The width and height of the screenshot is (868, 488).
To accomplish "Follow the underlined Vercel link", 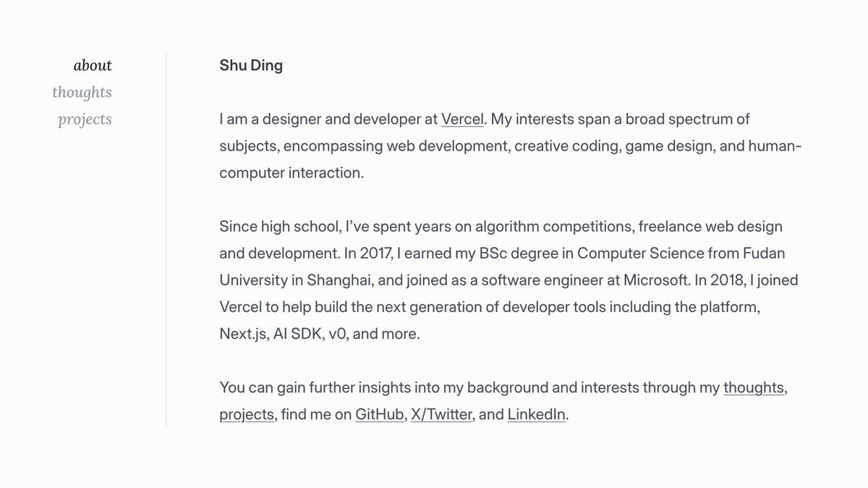I will pos(462,119).
